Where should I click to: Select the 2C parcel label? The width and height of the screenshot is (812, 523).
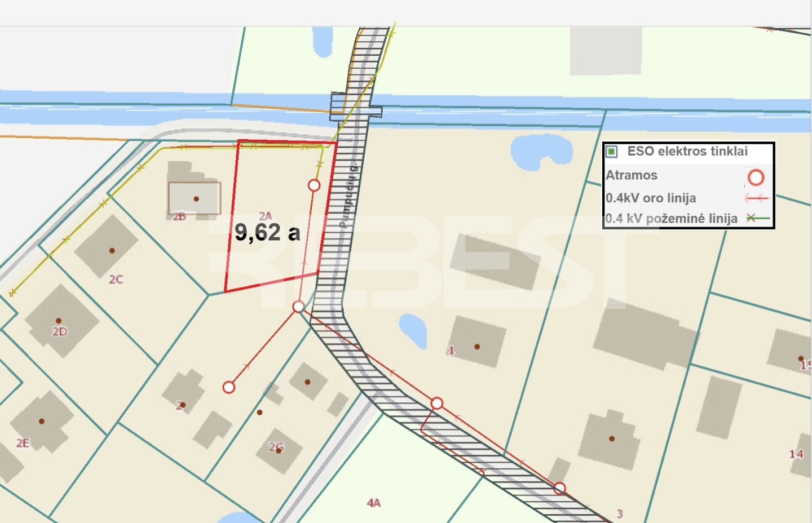[x=116, y=279]
